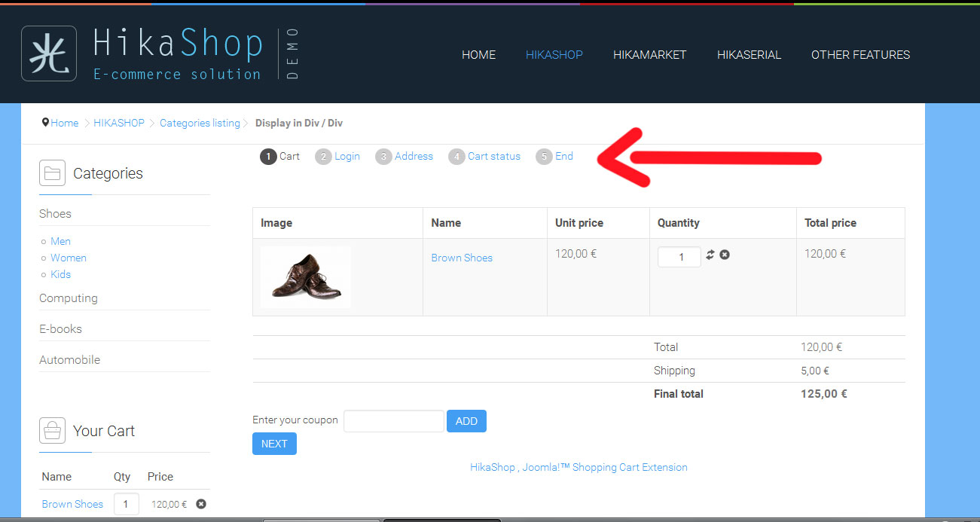
Task: Select step 5 circle beside End
Action: [x=544, y=157]
